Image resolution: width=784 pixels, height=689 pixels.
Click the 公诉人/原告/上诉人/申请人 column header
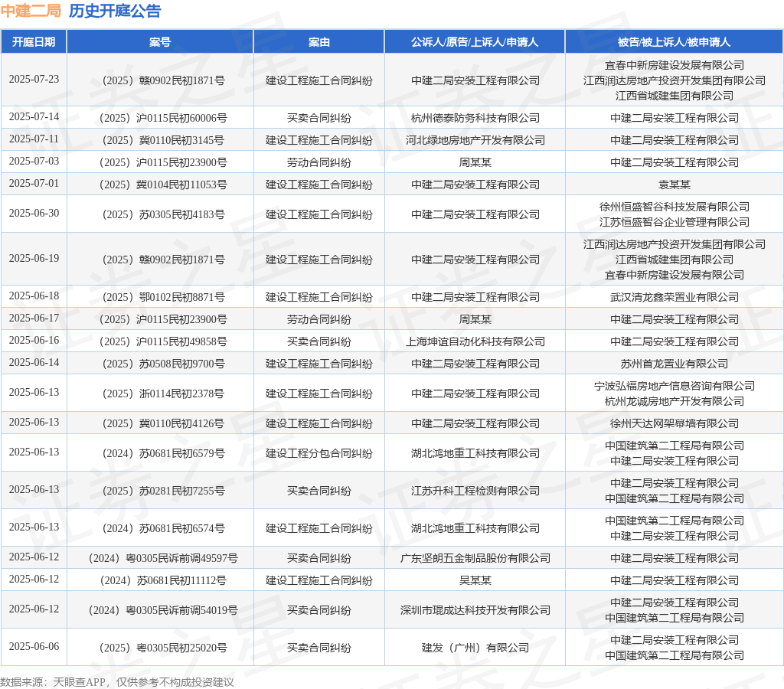point(475,42)
